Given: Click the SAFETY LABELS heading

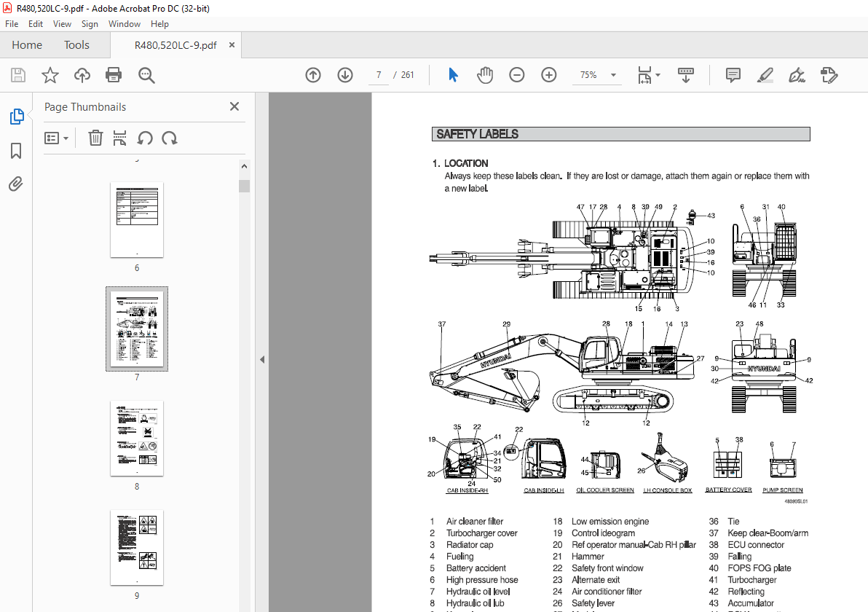Looking at the screenshot, I should pos(477,134).
